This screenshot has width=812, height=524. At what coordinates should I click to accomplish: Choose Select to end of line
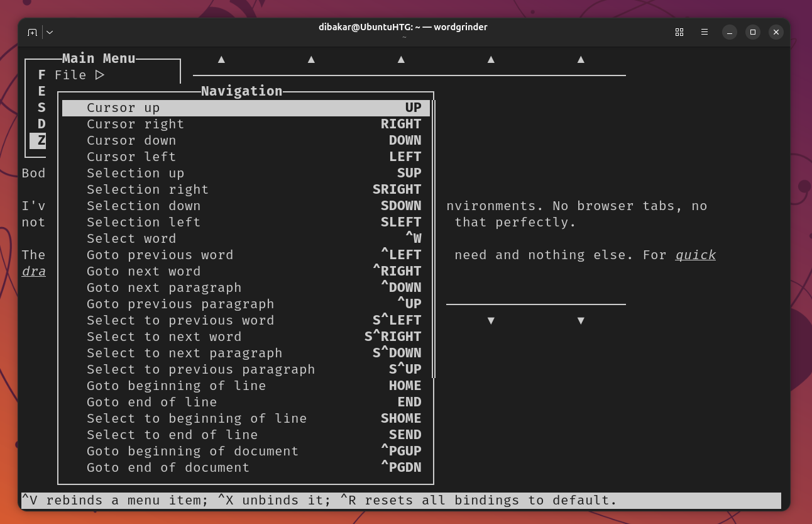pos(246,435)
